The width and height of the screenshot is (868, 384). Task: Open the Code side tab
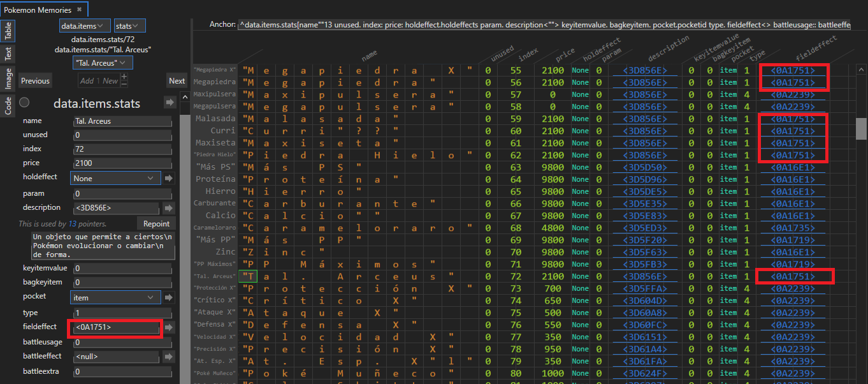click(8, 105)
